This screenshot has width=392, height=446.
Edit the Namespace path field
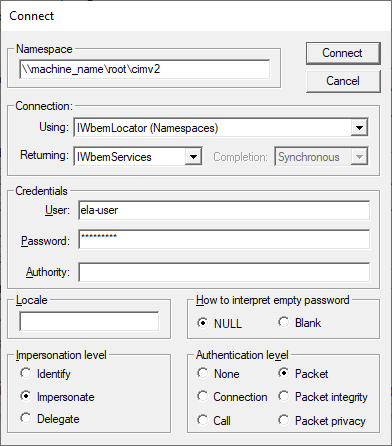pos(144,69)
